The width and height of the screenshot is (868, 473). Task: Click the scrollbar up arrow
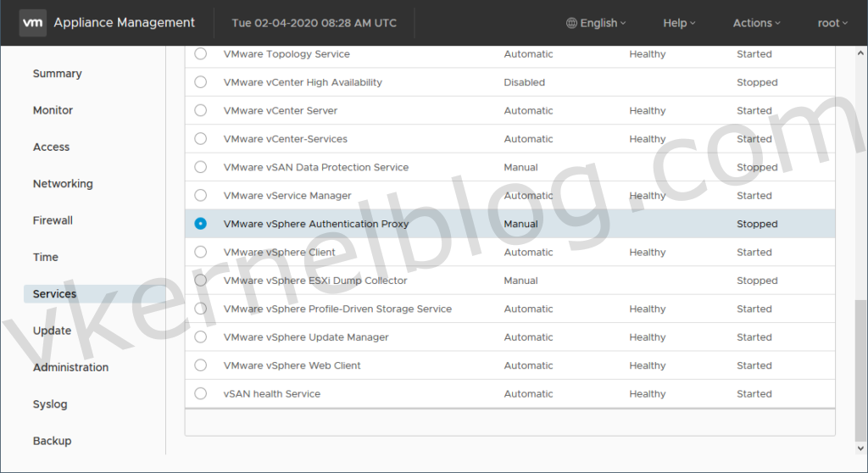860,53
